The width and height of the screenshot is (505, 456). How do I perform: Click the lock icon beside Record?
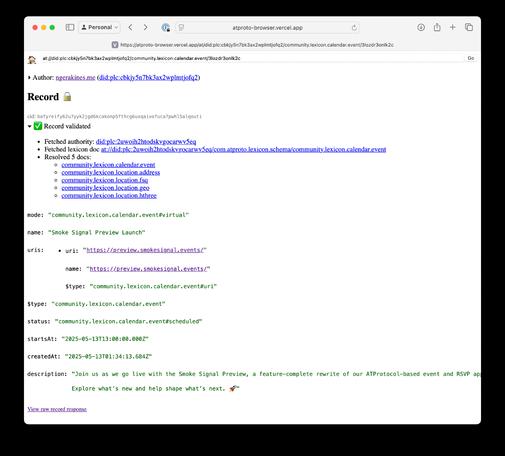coord(67,97)
